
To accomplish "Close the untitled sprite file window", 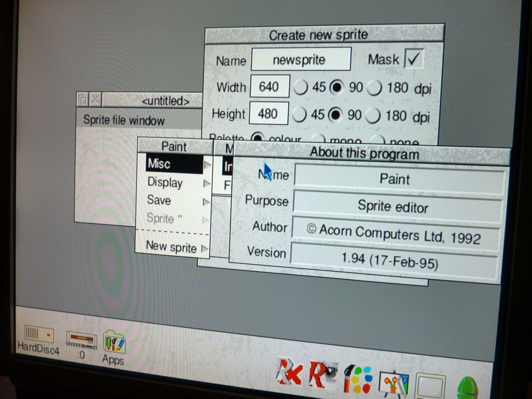I will point(95,100).
